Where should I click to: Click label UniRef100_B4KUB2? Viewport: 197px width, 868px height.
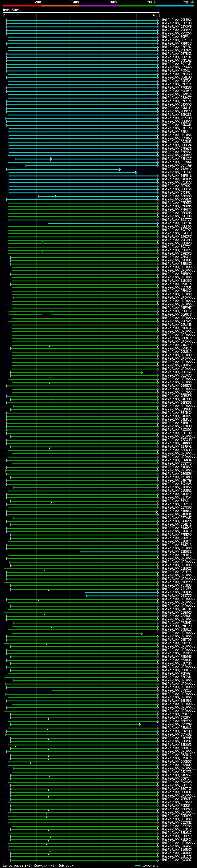177,701
